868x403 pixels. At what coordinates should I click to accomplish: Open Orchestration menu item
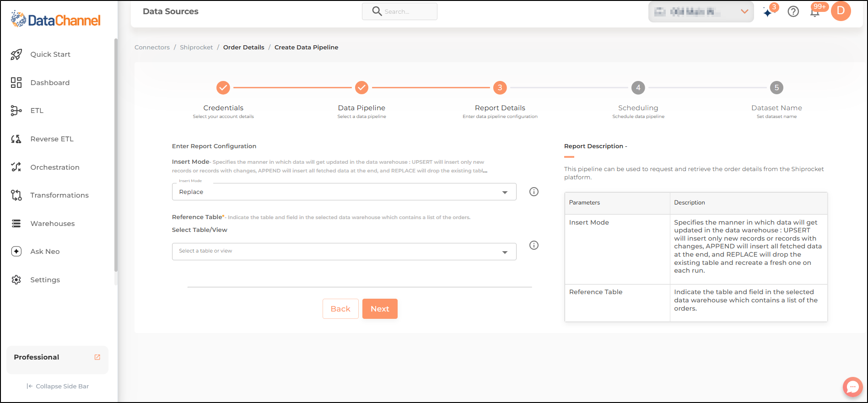tap(55, 167)
